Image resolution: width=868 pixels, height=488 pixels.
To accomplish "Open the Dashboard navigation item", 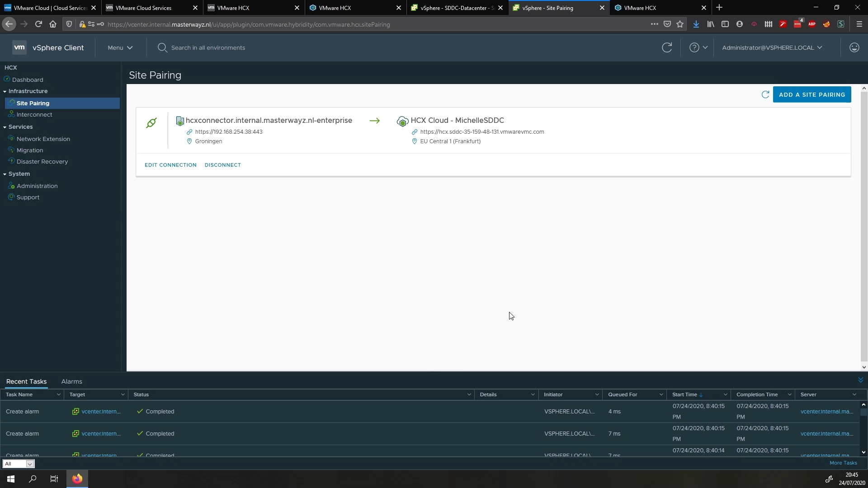I will click(28, 80).
